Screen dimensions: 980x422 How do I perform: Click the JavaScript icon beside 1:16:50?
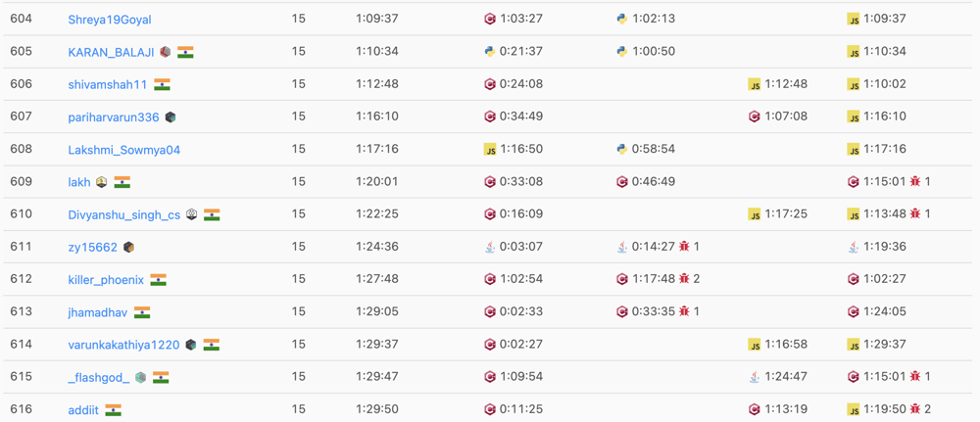[490, 149]
